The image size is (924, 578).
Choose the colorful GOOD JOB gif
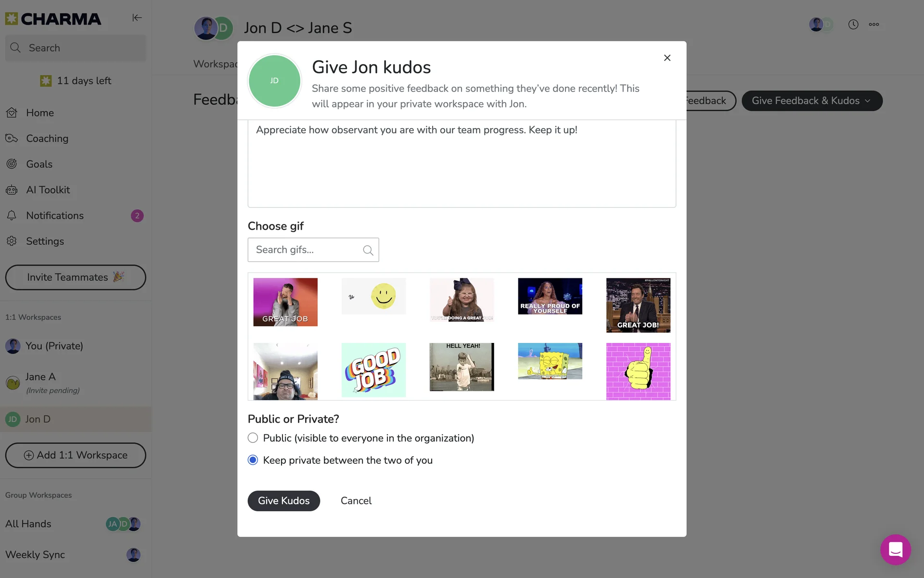[373, 370]
